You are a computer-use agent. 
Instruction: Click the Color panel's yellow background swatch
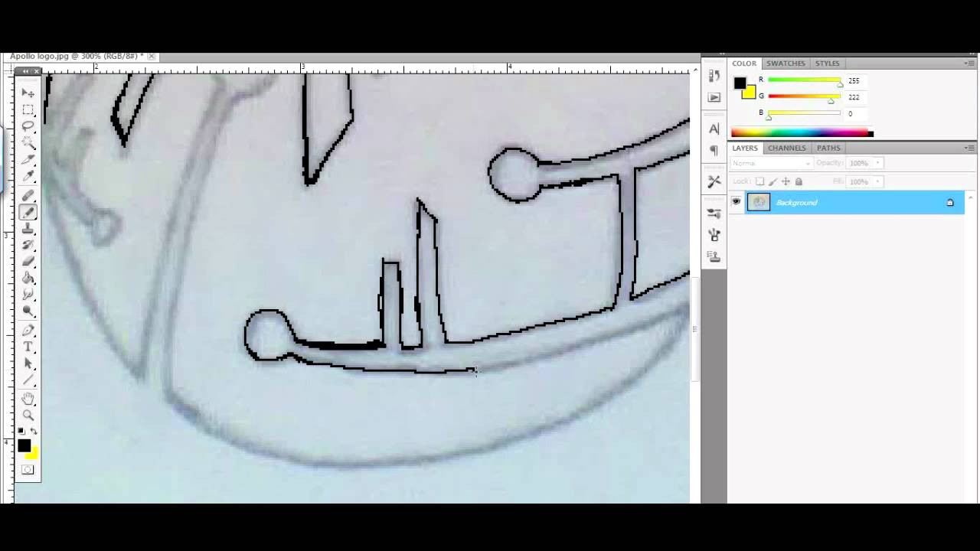click(749, 93)
